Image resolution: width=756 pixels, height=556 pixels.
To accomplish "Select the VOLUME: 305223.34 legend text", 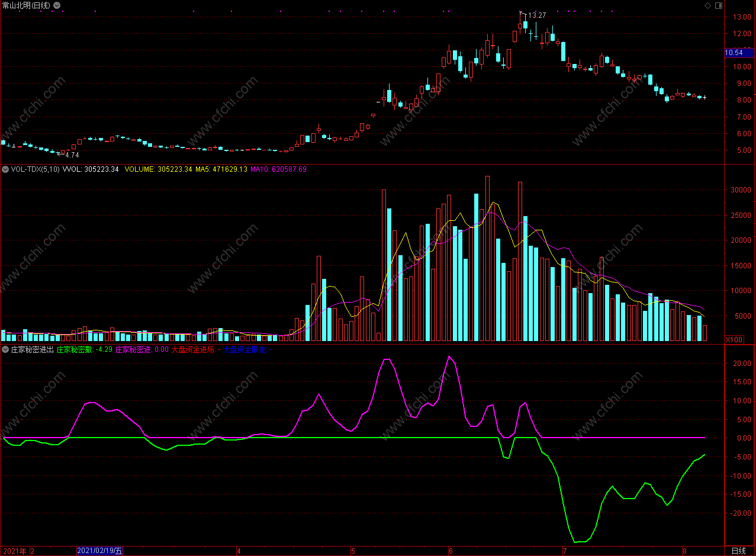I will (x=159, y=169).
